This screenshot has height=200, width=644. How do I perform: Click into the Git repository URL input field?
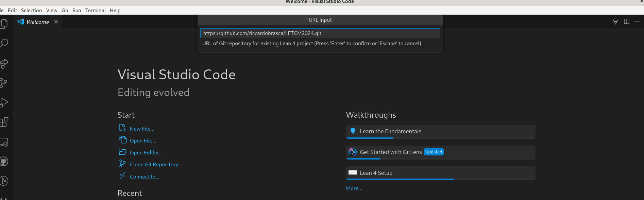320,33
